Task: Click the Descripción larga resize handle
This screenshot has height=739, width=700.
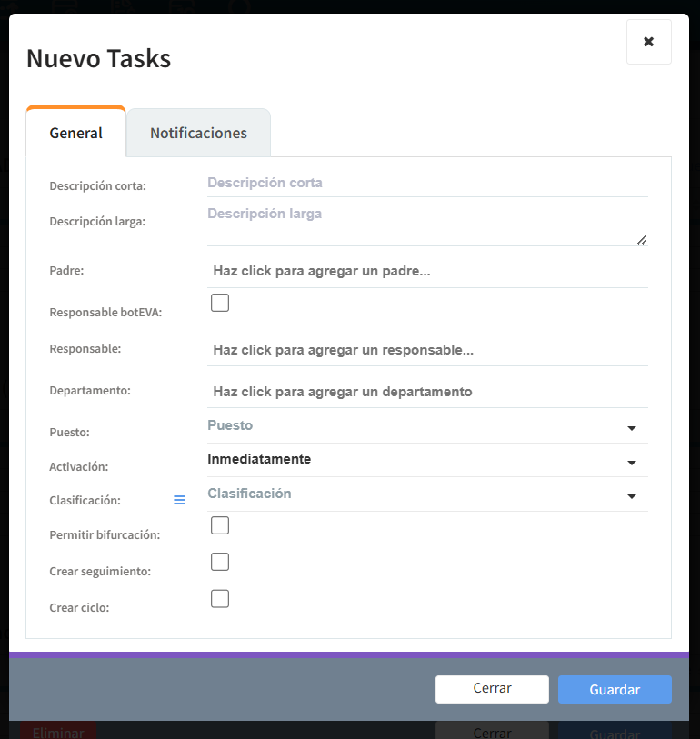Action: (x=642, y=239)
